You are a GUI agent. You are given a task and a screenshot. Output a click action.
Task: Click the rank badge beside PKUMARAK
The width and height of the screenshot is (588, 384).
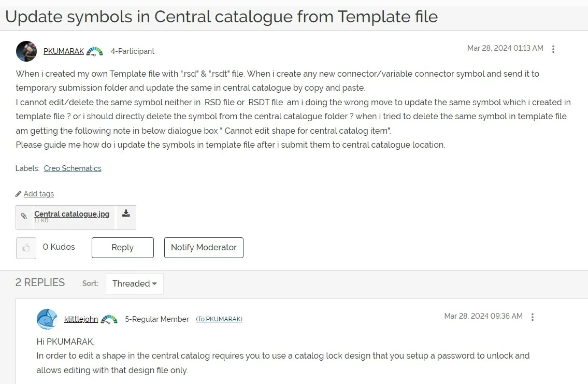tap(94, 51)
